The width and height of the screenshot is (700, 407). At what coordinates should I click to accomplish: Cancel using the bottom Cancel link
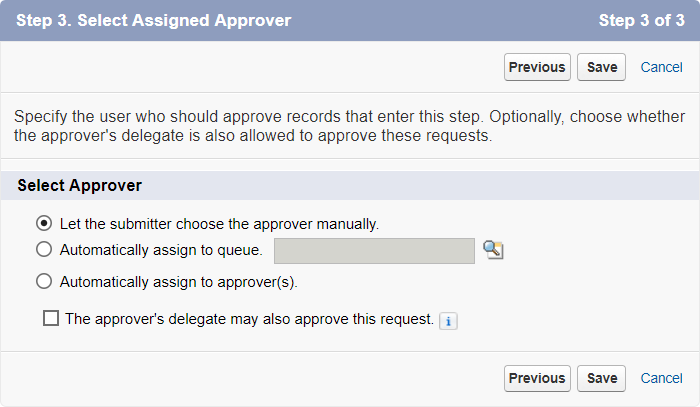pyautogui.click(x=661, y=378)
